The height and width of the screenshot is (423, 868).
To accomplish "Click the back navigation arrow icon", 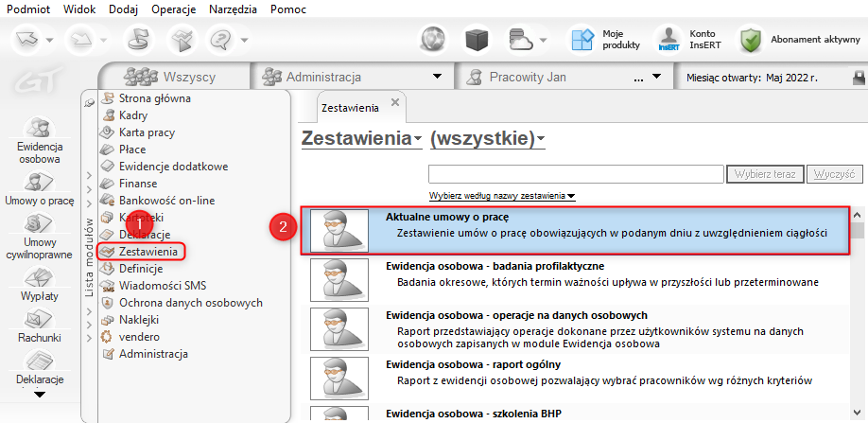I will (27, 40).
